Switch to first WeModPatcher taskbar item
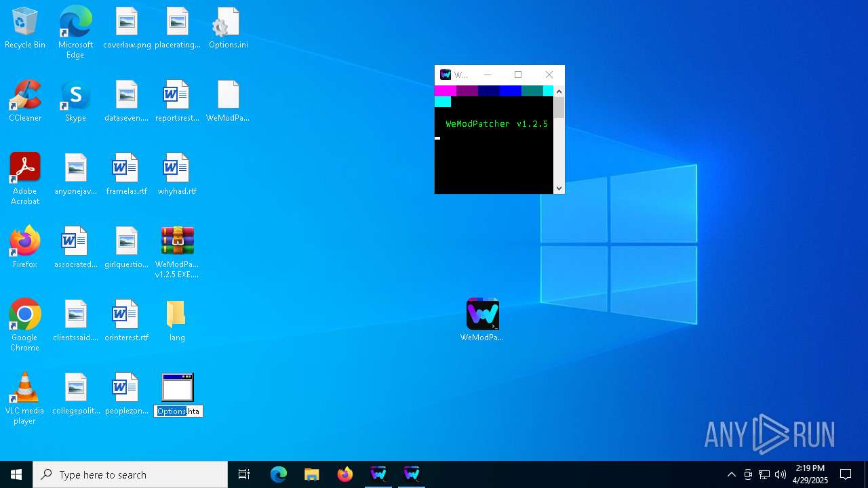 pos(378,474)
